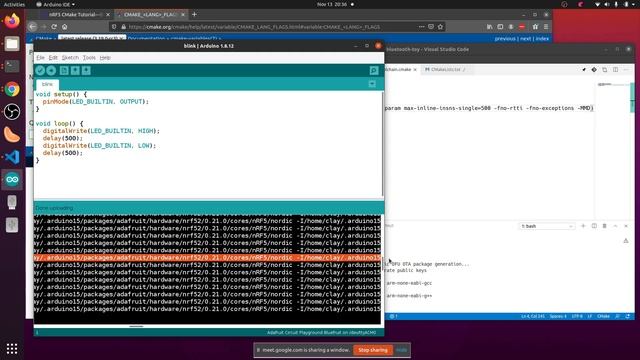Close the VS Code terminal panel
The height and width of the screenshot is (360, 640).
pos(626,226)
